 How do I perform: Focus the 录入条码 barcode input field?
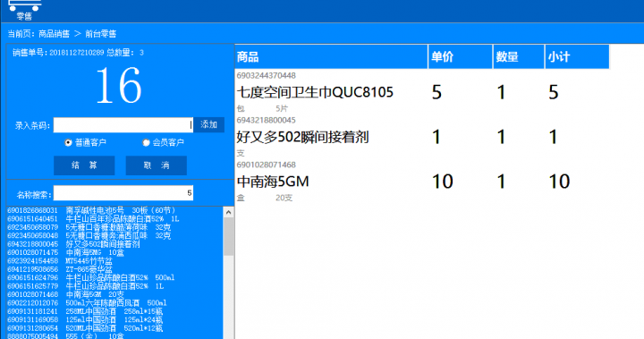pyautogui.click(x=123, y=125)
